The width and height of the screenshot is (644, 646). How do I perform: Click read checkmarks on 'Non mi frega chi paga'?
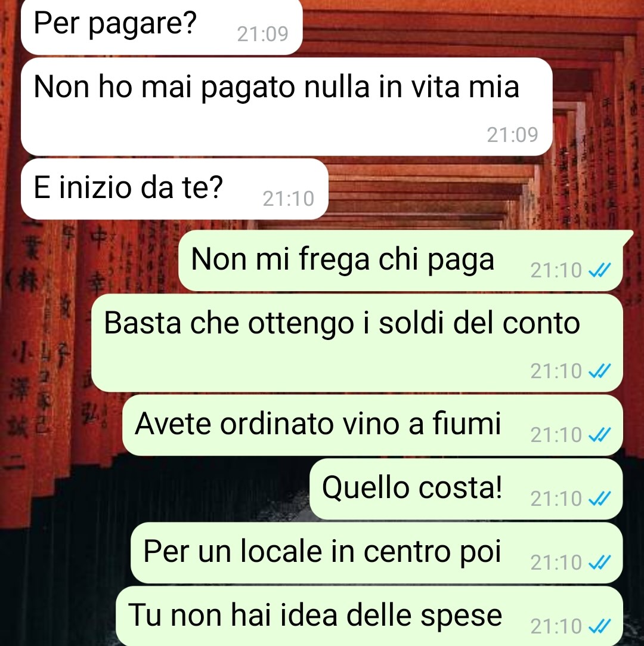click(599, 270)
